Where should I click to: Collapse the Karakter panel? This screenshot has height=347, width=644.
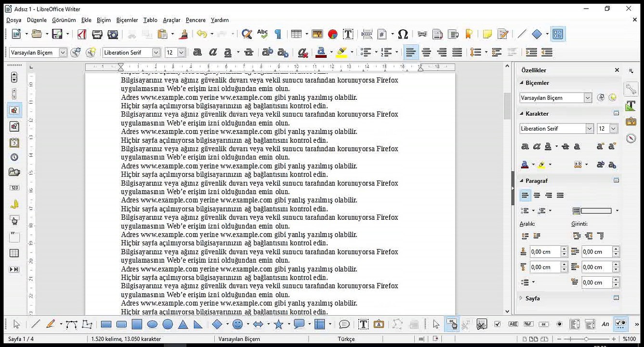click(521, 113)
